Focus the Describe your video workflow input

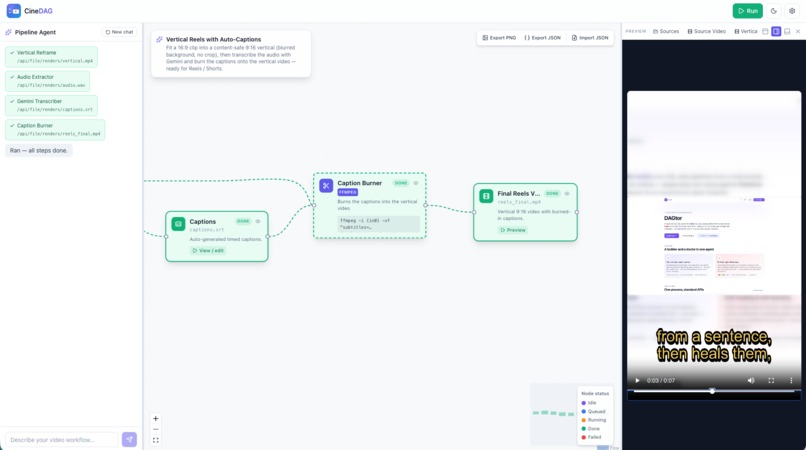(x=62, y=440)
